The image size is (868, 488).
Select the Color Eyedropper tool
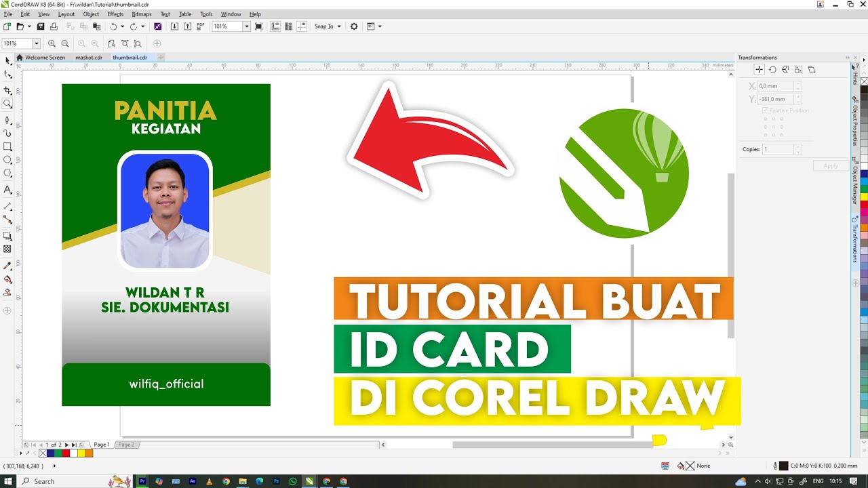click(7, 266)
